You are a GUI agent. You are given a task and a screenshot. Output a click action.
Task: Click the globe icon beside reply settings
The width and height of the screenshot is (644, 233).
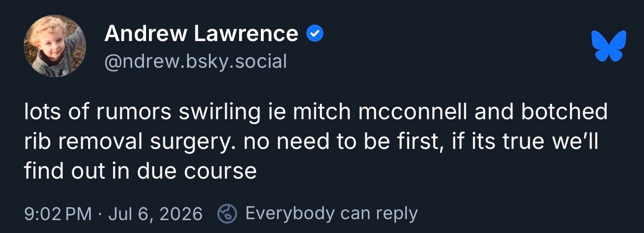point(228,214)
